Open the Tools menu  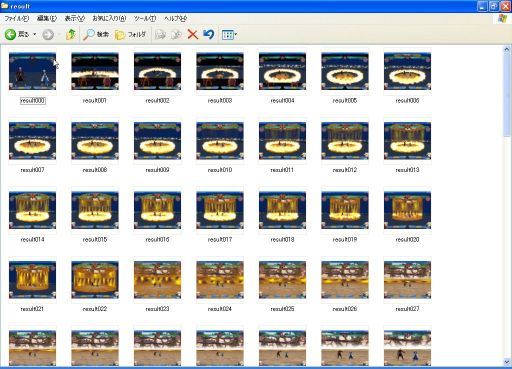coord(145,19)
